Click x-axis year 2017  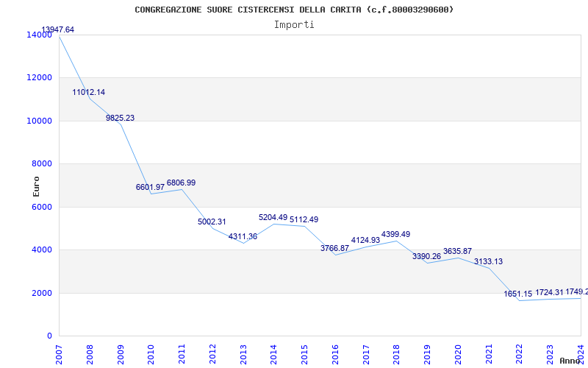(x=366, y=355)
